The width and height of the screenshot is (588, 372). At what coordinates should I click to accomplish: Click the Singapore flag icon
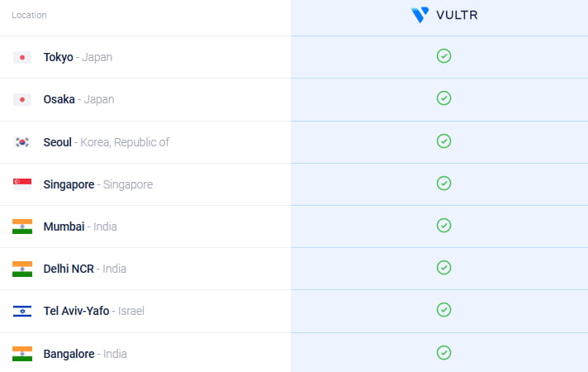point(22,184)
